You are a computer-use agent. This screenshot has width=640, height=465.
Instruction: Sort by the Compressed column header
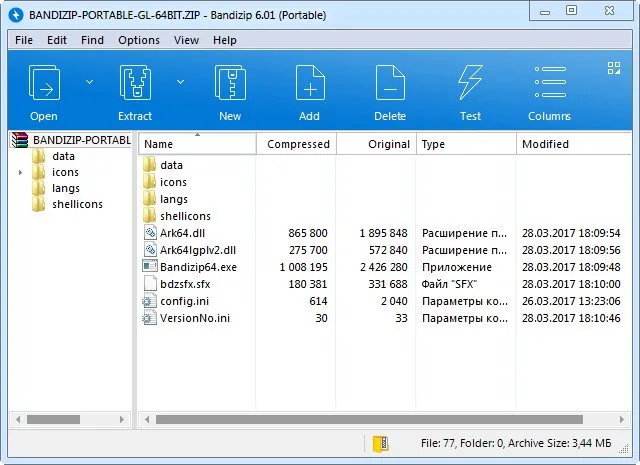[296, 144]
